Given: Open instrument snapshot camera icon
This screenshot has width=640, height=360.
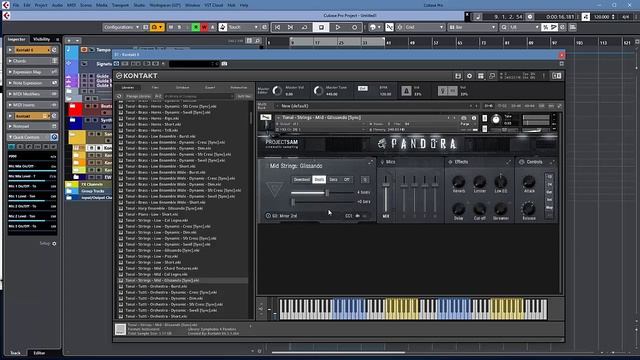Looking at the screenshot, I should 464,118.
